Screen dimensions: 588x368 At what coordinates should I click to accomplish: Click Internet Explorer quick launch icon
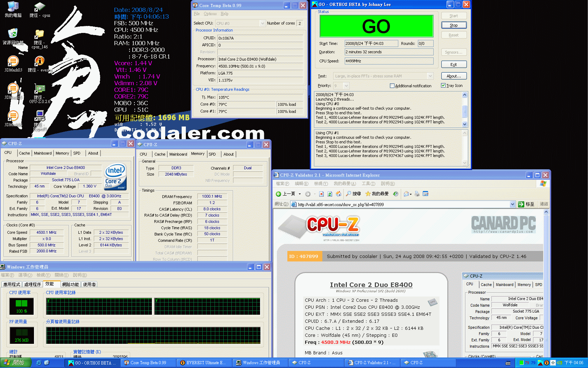pos(39,363)
